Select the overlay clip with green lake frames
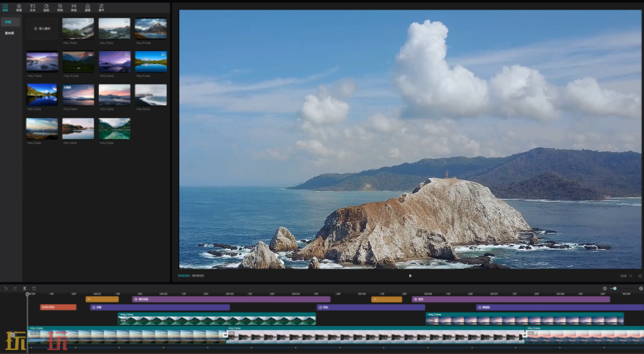 pyautogui.click(x=217, y=319)
